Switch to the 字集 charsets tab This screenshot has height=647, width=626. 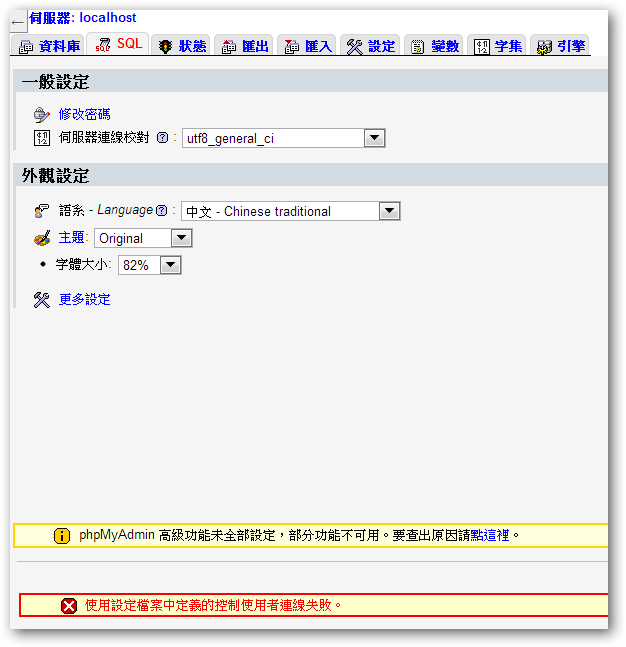point(497,46)
